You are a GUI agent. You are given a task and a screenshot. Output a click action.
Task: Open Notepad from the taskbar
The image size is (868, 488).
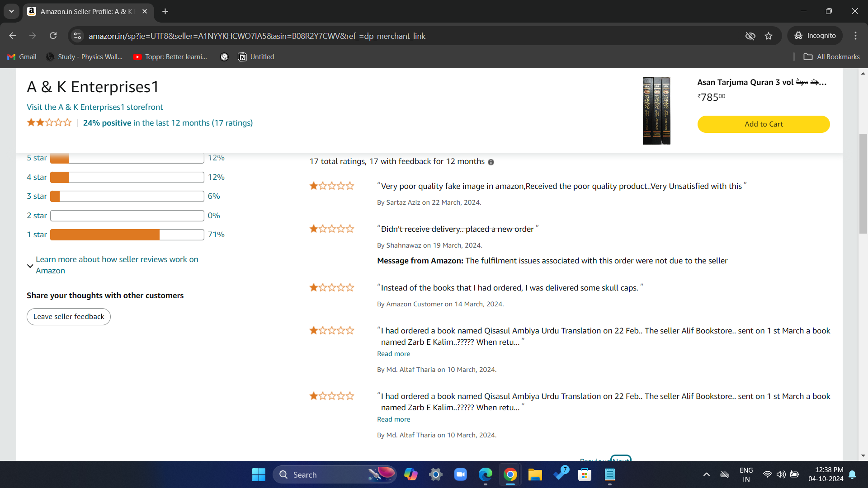tap(609, 474)
